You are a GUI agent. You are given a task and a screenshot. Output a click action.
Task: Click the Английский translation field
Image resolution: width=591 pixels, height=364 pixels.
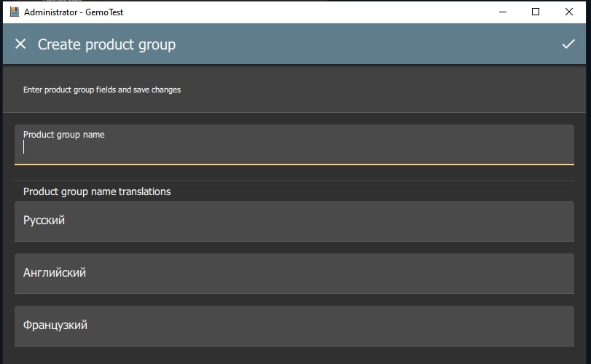(x=294, y=273)
